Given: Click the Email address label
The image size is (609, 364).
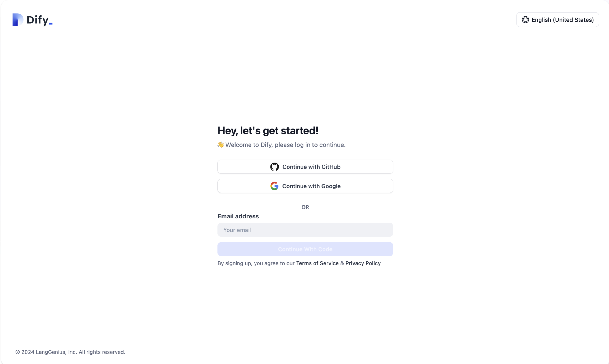Looking at the screenshot, I should click(x=238, y=216).
